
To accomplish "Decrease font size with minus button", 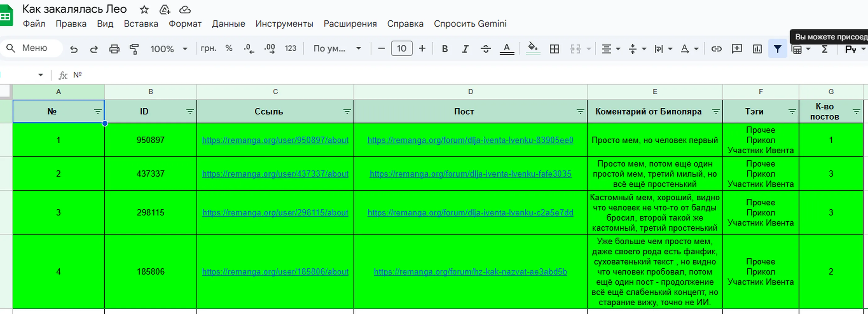I will click(x=381, y=49).
